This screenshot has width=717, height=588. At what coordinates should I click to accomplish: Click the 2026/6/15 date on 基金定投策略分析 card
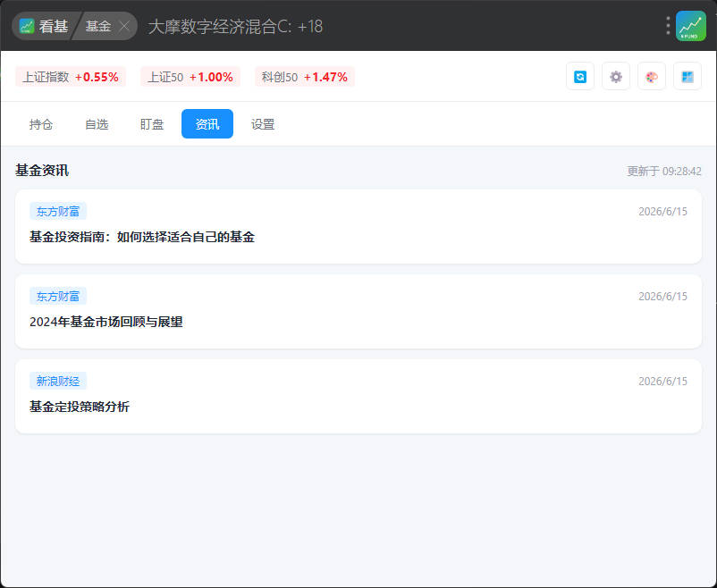click(662, 382)
